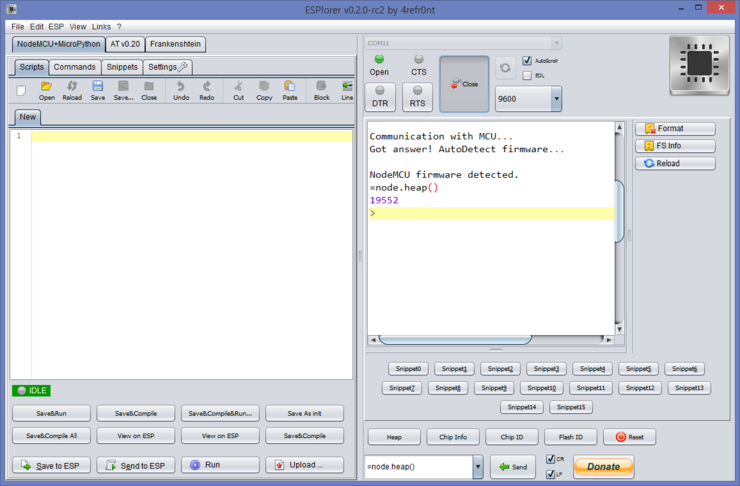Screen dimensions: 740x486
Task: Copy selection with the Copy icon
Action: point(264,91)
